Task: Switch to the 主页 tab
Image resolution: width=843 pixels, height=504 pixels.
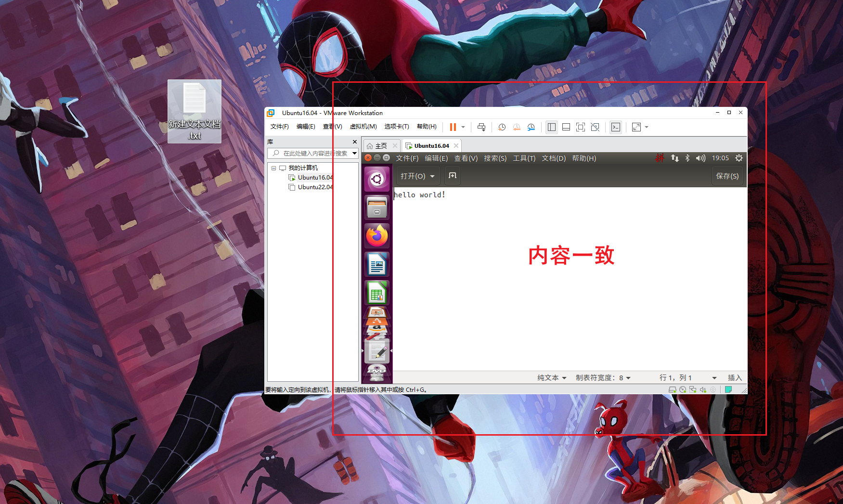Action: [x=376, y=146]
